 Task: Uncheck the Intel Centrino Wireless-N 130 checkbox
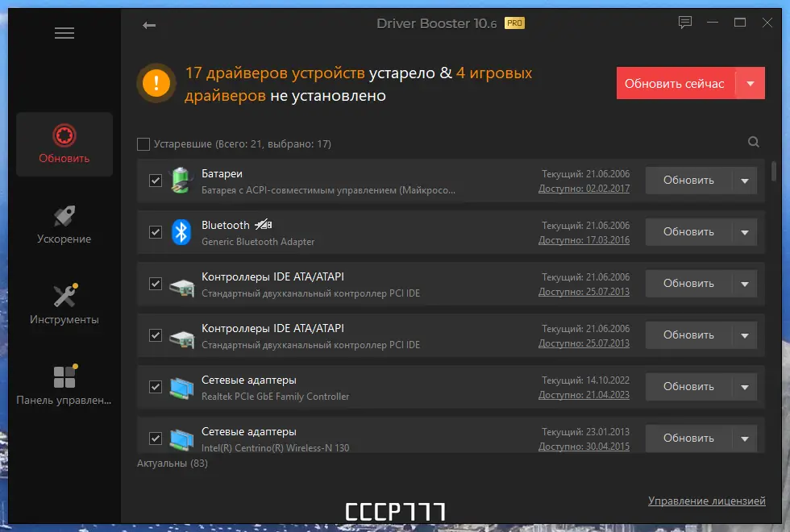(155, 438)
